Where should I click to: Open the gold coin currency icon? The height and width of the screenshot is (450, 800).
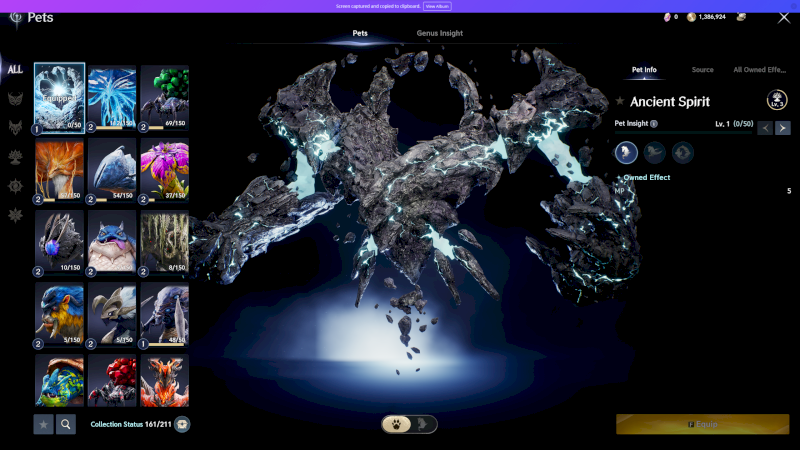click(x=691, y=17)
